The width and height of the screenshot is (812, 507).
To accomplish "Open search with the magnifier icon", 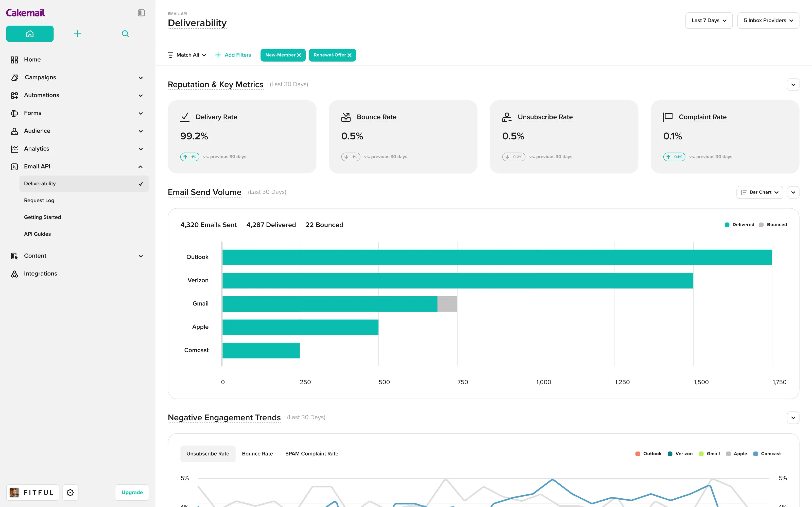I will click(x=125, y=34).
